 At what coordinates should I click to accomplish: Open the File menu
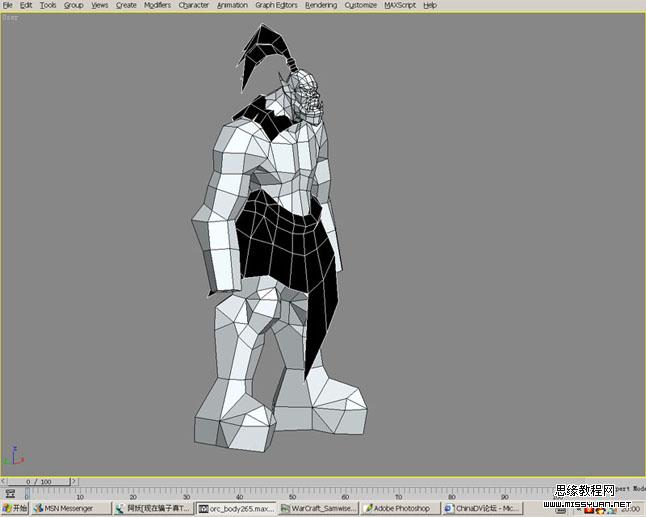[x=7, y=5]
